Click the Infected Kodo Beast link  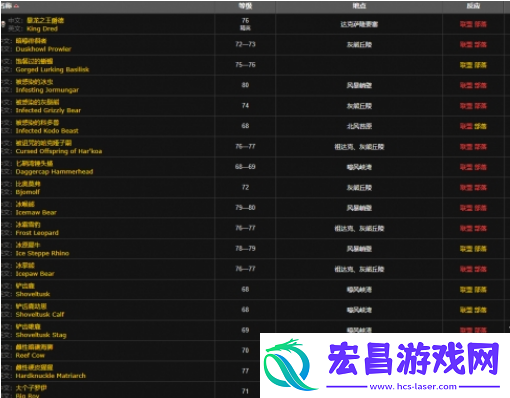(x=47, y=131)
